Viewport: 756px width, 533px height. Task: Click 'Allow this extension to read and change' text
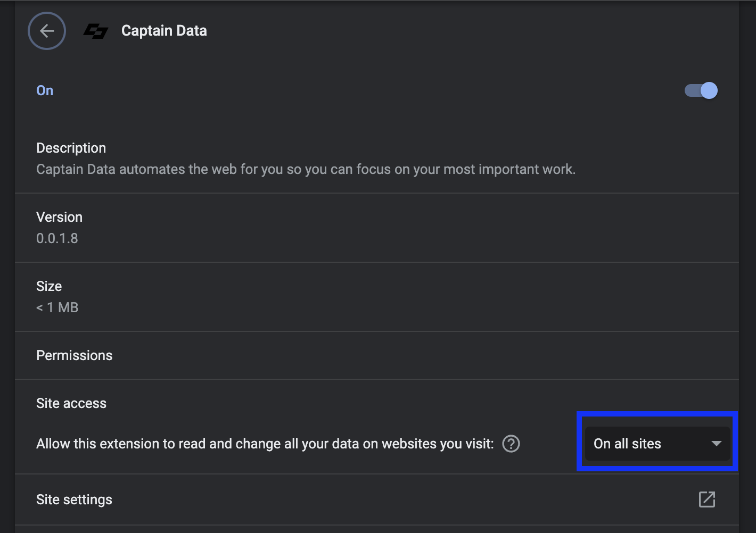click(x=265, y=444)
